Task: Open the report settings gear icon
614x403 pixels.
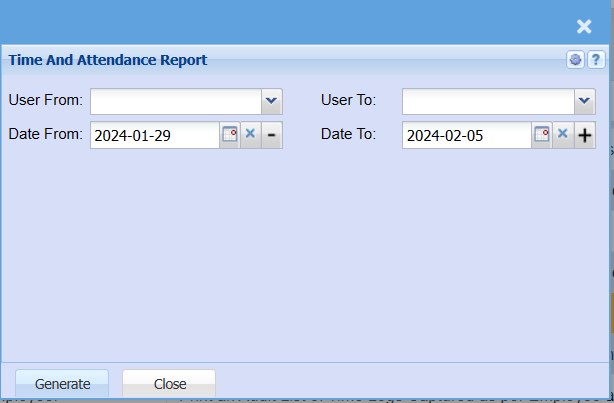Action: (x=575, y=60)
